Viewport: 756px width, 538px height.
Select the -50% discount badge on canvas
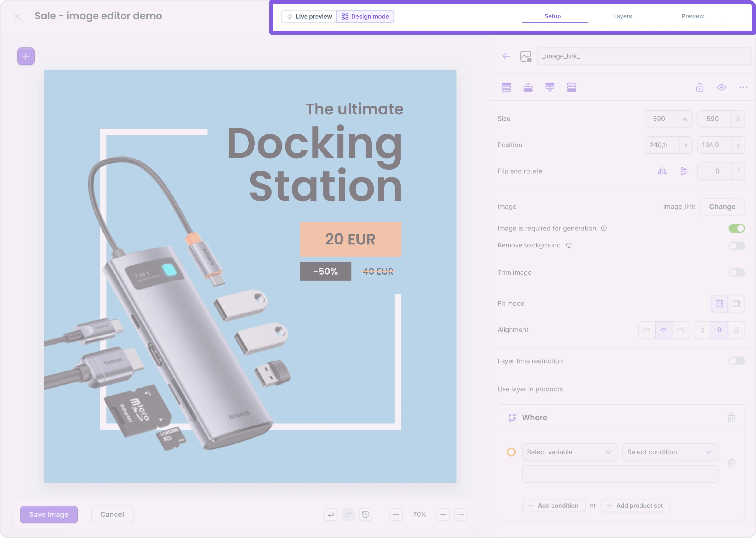326,271
